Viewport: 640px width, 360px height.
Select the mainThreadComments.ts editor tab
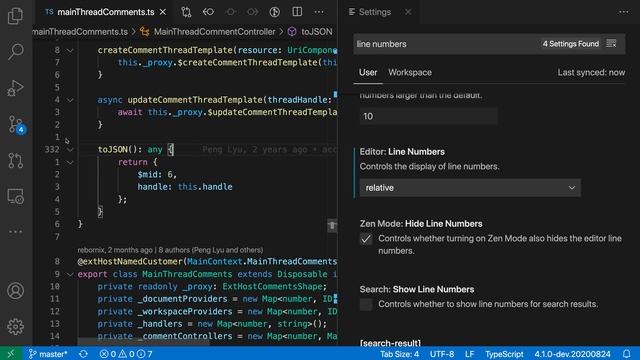click(x=105, y=12)
